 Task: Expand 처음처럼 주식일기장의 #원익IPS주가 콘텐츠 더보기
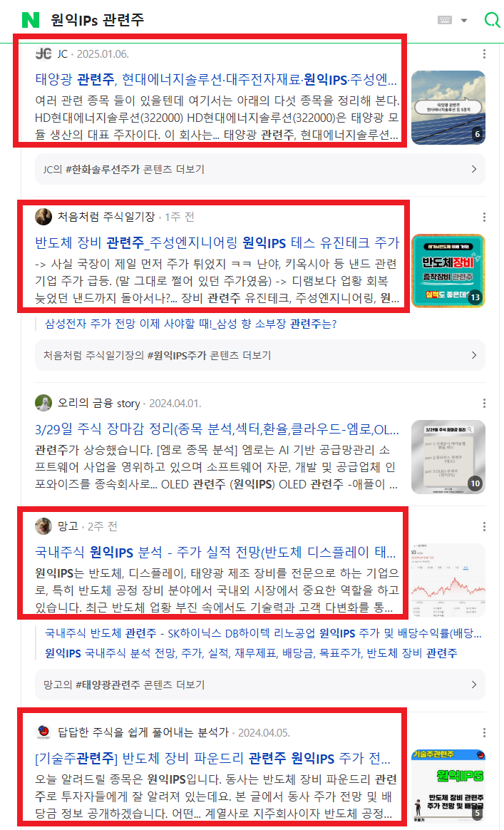click(x=260, y=355)
